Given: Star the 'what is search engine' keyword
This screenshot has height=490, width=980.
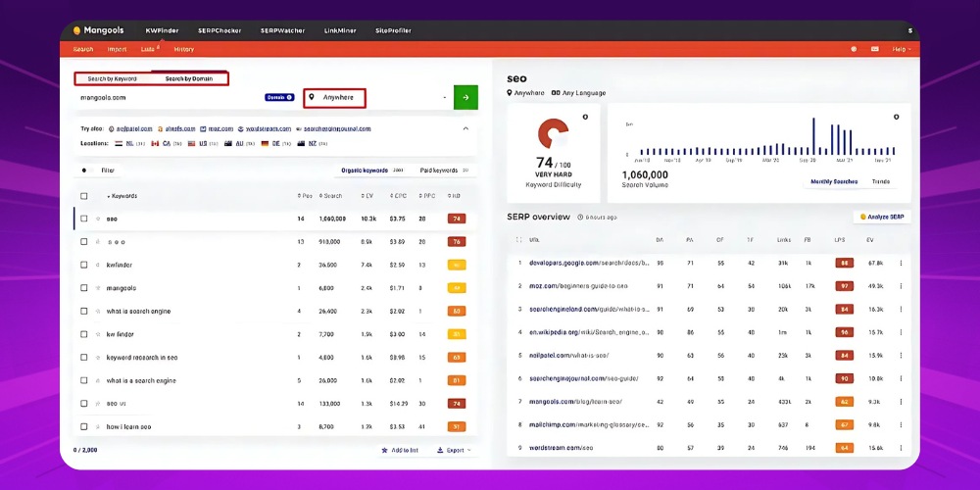Looking at the screenshot, I should tap(98, 312).
